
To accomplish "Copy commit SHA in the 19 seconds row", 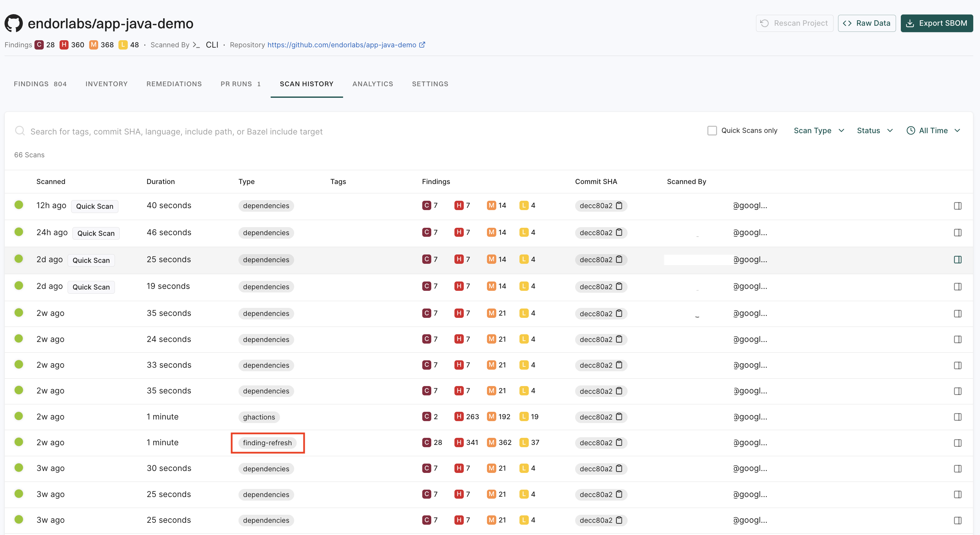I will 619,286.
